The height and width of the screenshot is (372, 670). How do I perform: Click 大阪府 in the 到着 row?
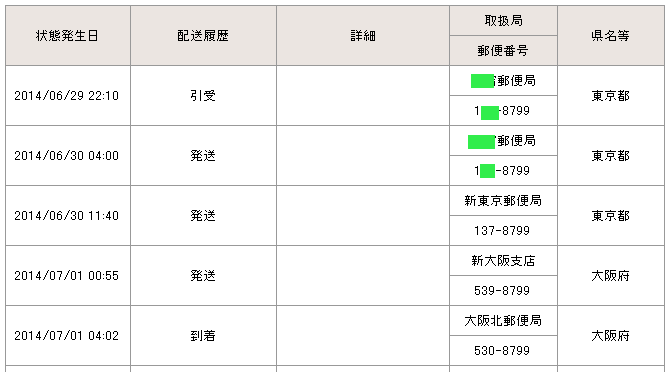click(x=611, y=336)
